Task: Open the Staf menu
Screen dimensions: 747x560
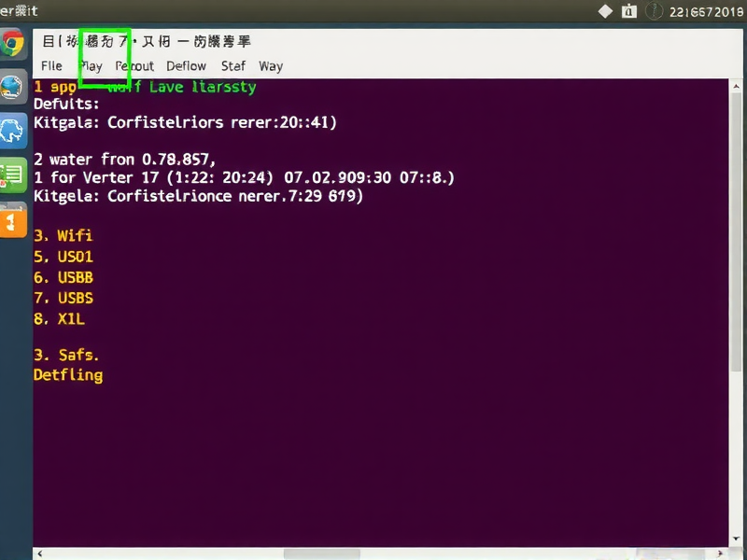Action: [x=233, y=65]
